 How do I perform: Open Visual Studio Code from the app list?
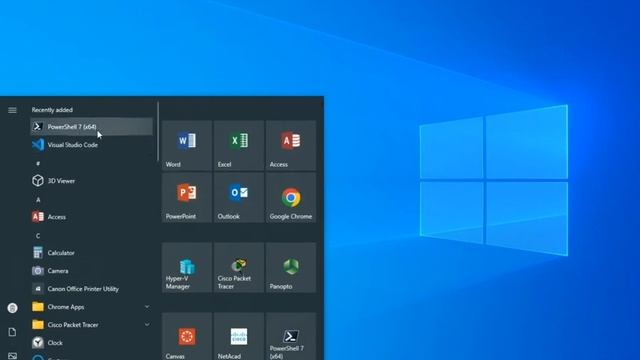coord(91,145)
